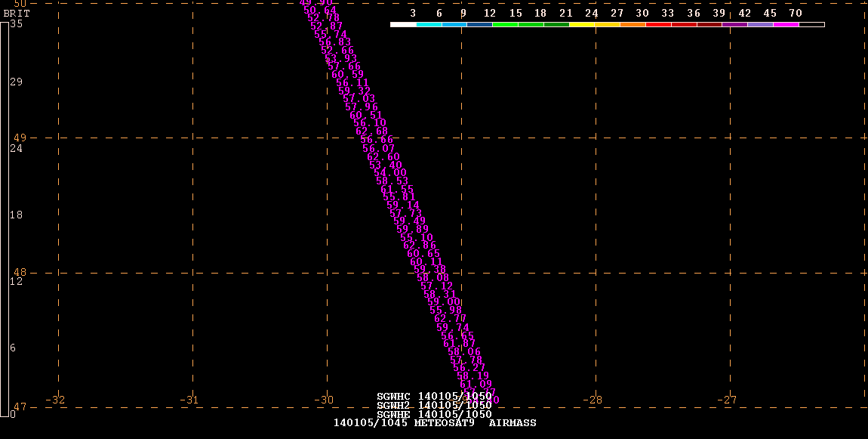Select latitude label 48
Screen dimensions: 868x439
click(20, 272)
